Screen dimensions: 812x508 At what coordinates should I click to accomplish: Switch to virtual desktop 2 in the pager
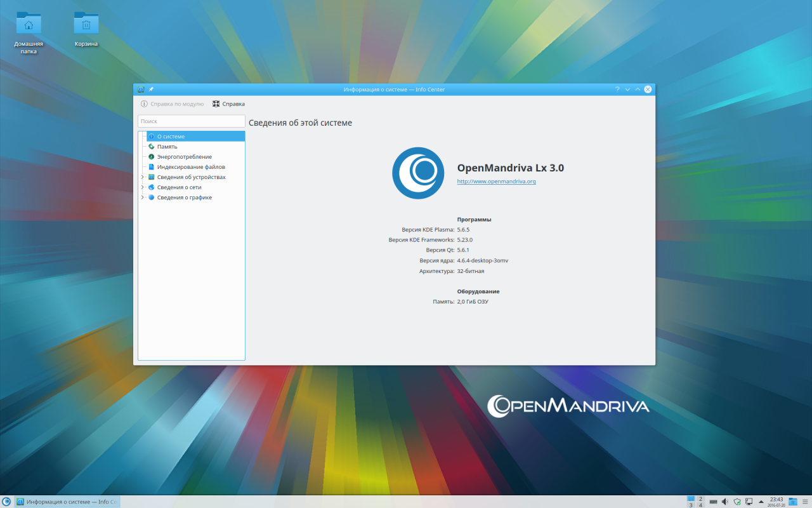tap(700, 499)
